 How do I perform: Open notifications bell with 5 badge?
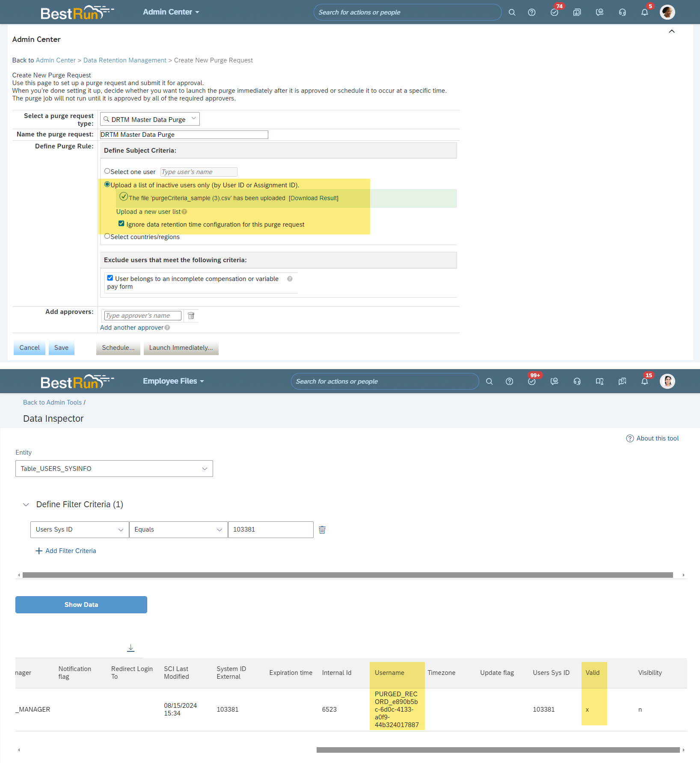[x=645, y=12]
